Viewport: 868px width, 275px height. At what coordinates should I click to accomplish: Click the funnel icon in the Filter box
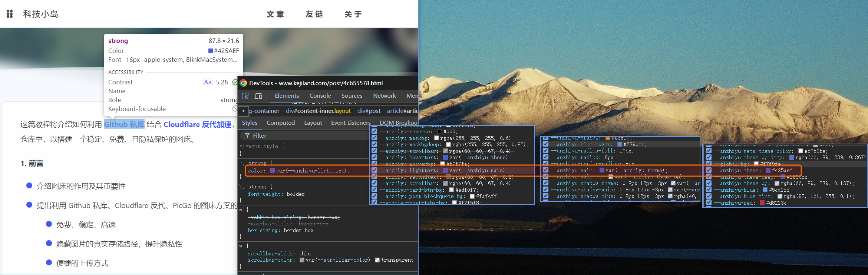pyautogui.click(x=247, y=136)
